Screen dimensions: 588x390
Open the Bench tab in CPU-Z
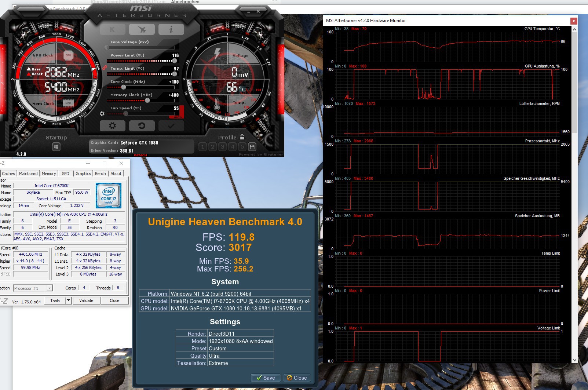click(x=100, y=174)
